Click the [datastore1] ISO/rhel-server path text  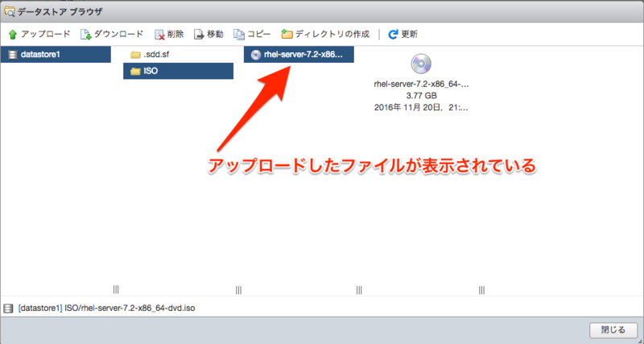click(x=107, y=308)
